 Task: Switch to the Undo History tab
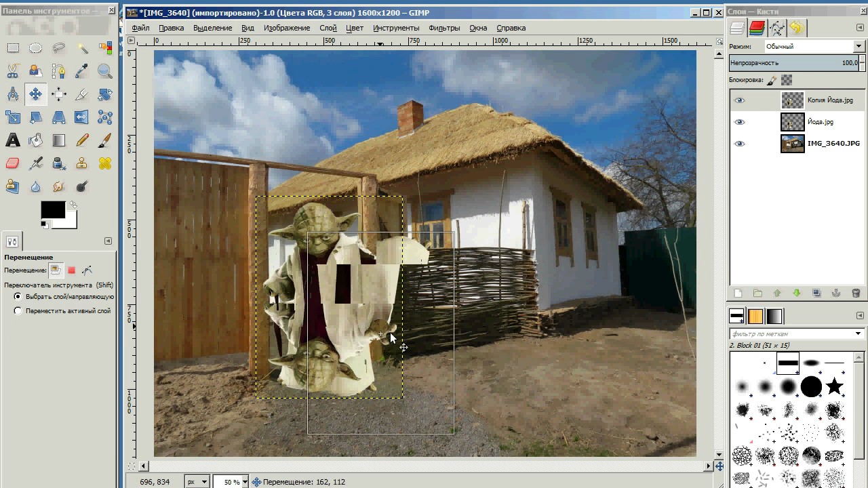pos(796,28)
